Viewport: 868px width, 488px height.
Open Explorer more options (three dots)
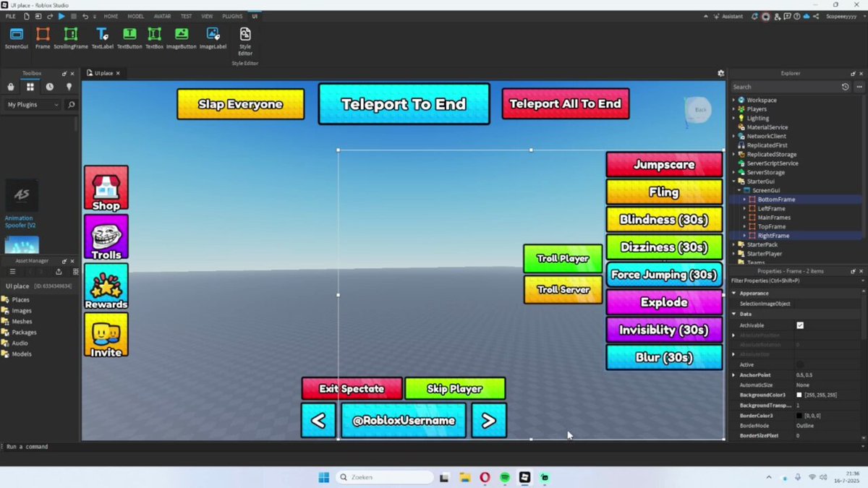point(858,87)
